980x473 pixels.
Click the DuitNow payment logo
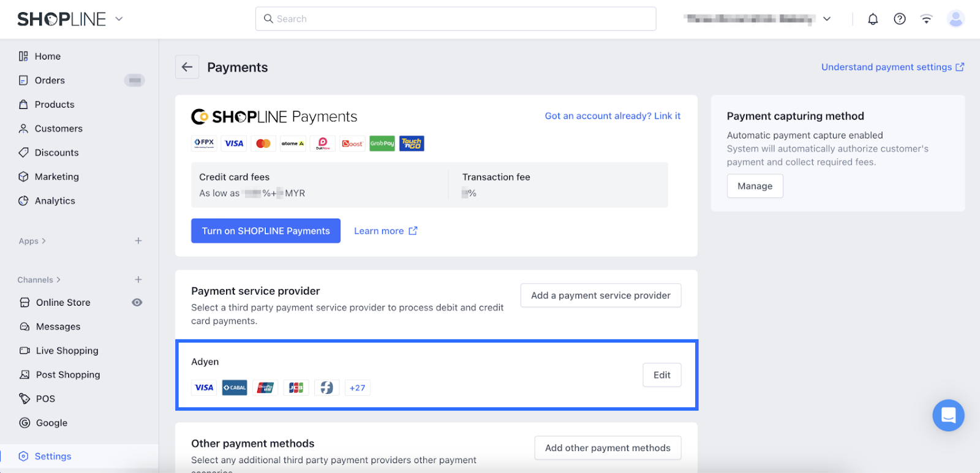click(x=323, y=143)
